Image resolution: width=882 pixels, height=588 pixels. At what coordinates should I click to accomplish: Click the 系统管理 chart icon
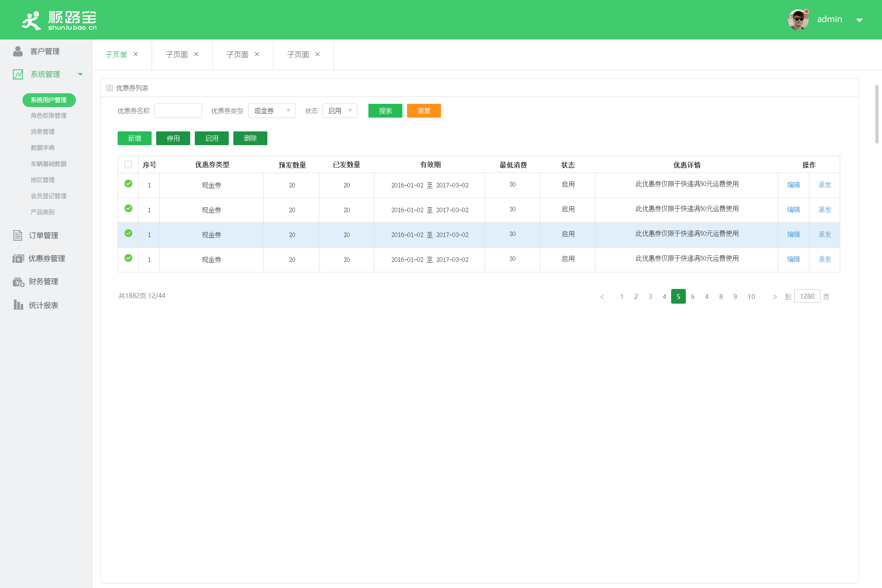pos(18,74)
